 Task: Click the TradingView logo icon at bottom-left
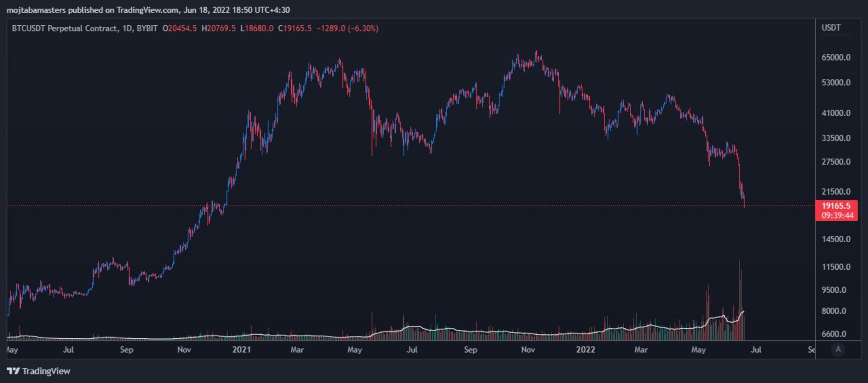pyautogui.click(x=13, y=371)
